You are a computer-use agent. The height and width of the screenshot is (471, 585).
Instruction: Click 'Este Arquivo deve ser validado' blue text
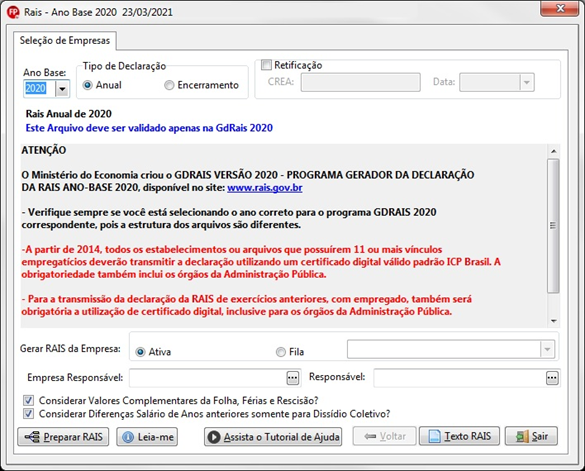tap(149, 128)
